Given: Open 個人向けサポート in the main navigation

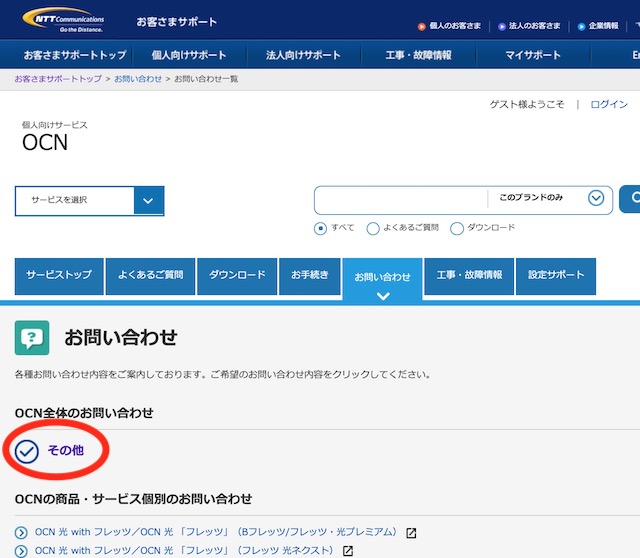Looking at the screenshot, I should click(x=189, y=55).
